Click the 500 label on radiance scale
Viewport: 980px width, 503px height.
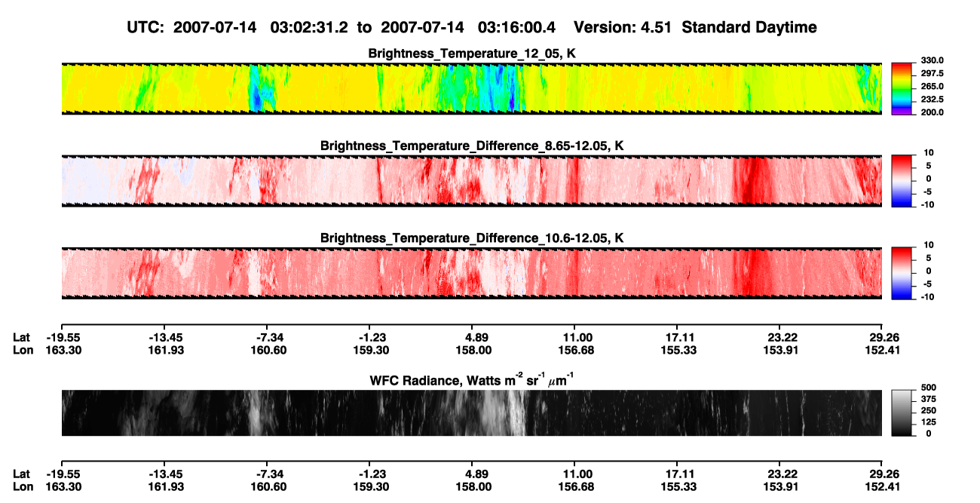tap(929, 389)
